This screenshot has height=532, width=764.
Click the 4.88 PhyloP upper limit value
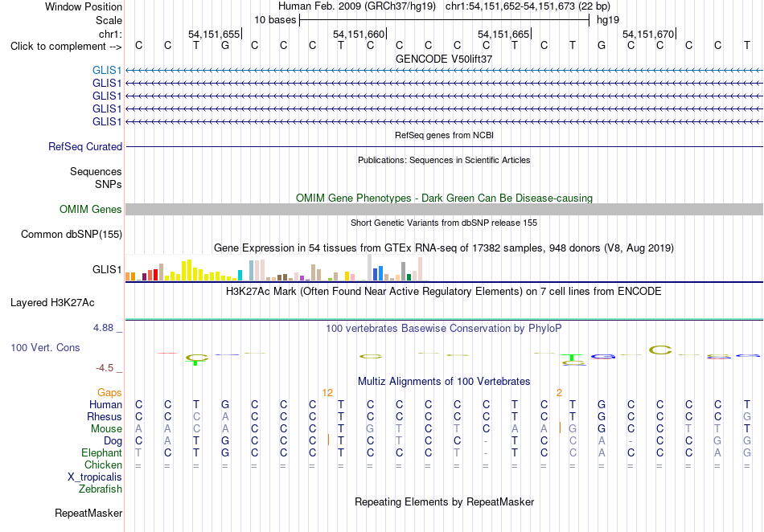[x=103, y=328]
